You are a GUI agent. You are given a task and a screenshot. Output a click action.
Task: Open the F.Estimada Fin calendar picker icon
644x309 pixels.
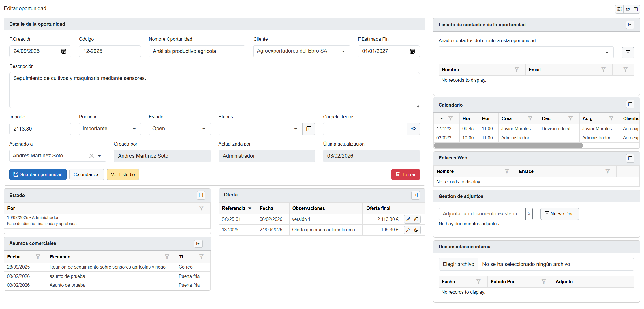click(412, 51)
